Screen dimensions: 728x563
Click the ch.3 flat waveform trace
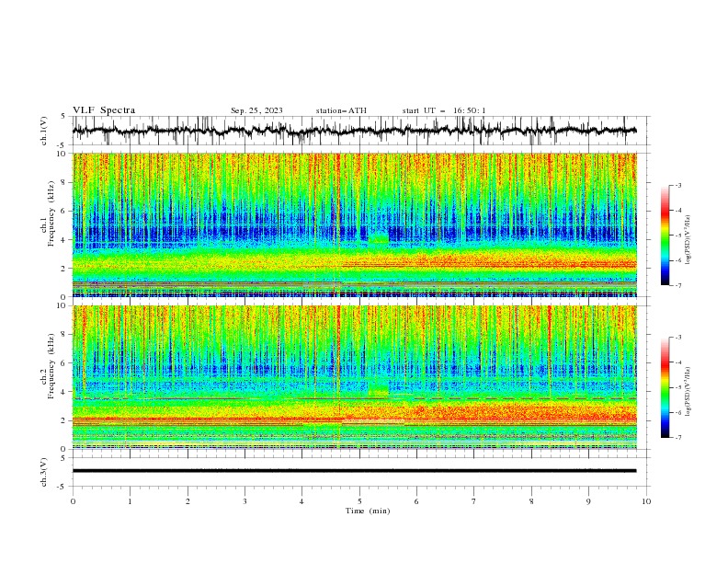point(354,471)
